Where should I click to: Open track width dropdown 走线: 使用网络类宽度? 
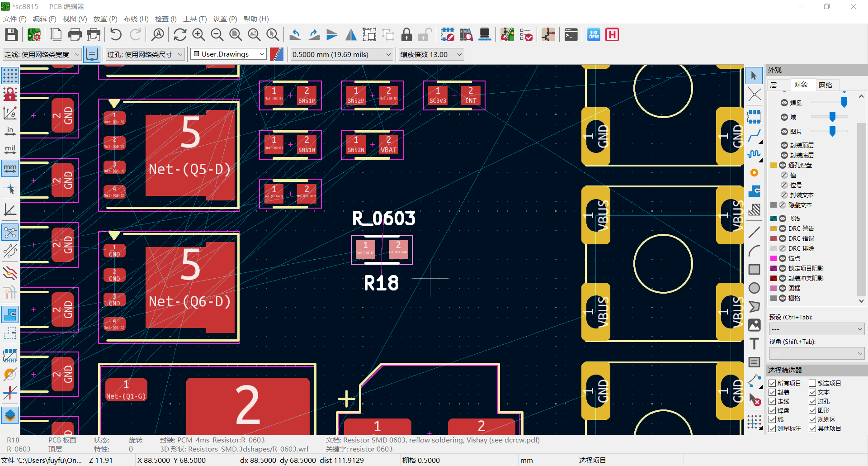42,54
